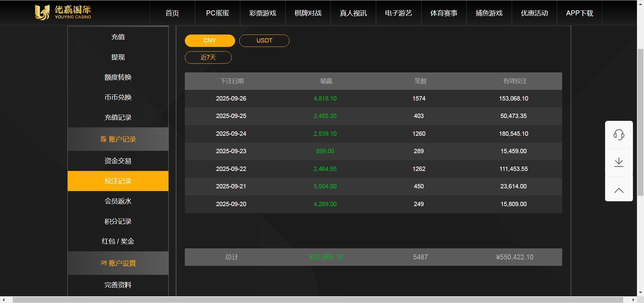Viewport: 644px width, 303px height.
Task: Open 资金交易 sidebar link
Action: click(118, 161)
